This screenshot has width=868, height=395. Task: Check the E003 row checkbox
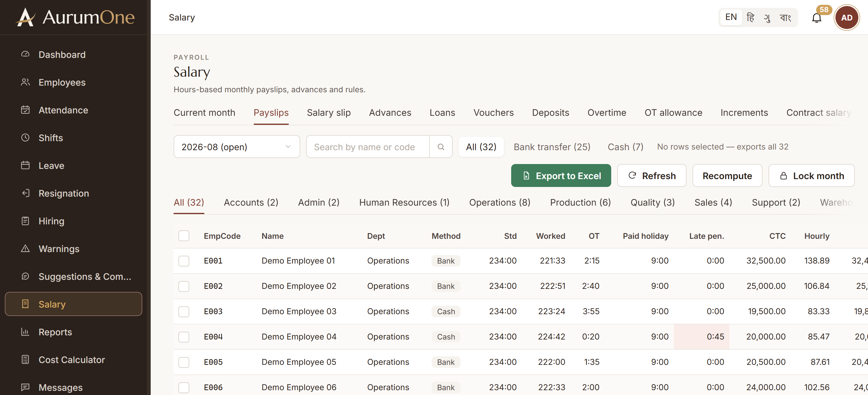(x=184, y=311)
